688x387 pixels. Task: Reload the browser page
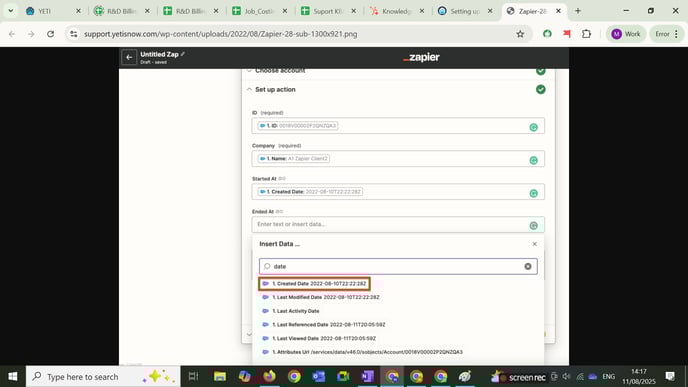click(x=50, y=34)
